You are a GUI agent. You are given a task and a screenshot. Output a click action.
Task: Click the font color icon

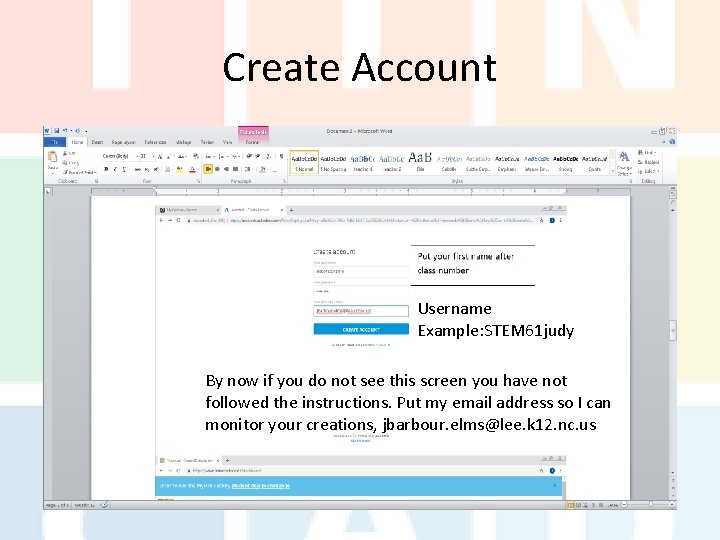(192, 169)
